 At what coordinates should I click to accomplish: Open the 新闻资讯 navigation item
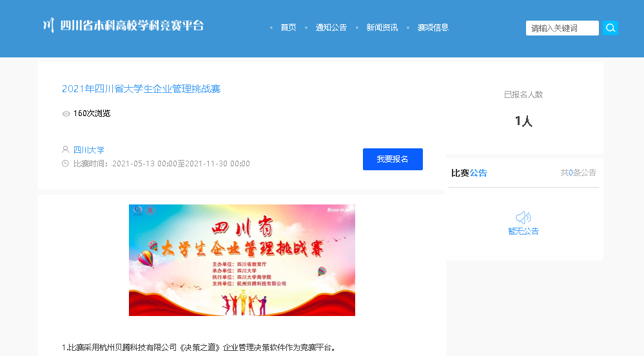coord(382,28)
